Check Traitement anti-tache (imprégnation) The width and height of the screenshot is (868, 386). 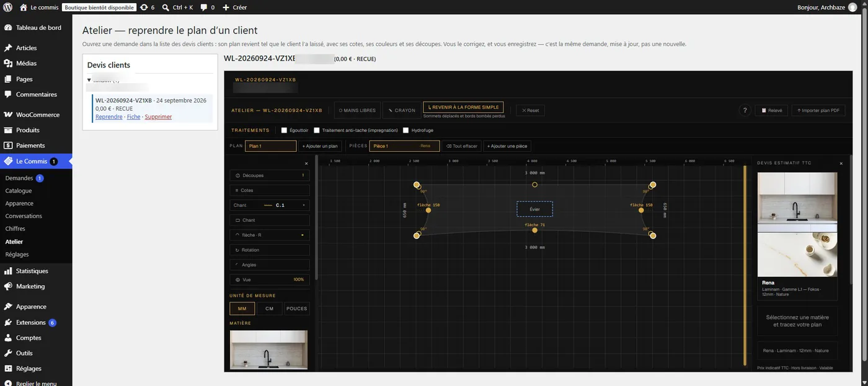tap(317, 130)
